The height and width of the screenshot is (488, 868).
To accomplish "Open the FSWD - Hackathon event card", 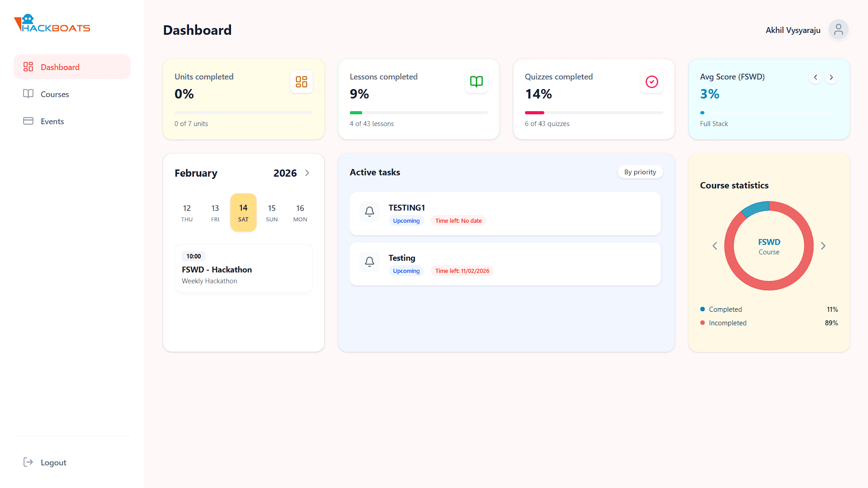I will coord(243,268).
